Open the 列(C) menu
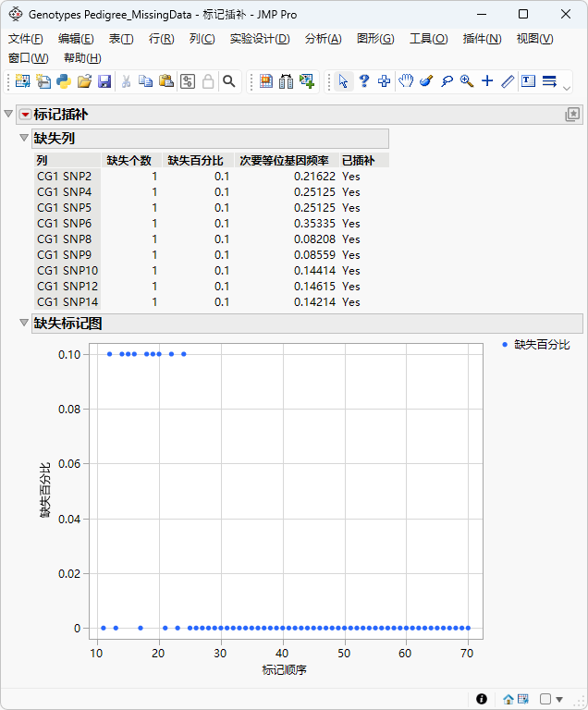Viewport: 588px width, 710px height. [202, 39]
